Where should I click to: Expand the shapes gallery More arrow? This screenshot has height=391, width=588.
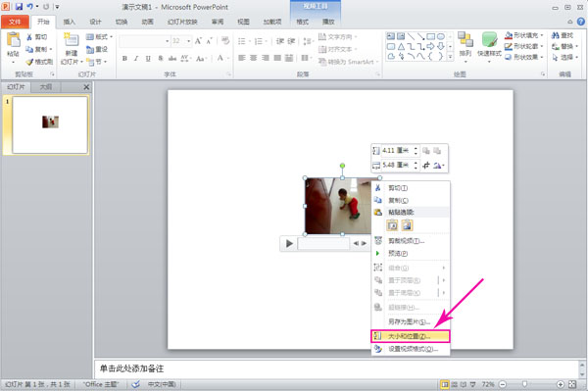coord(451,57)
